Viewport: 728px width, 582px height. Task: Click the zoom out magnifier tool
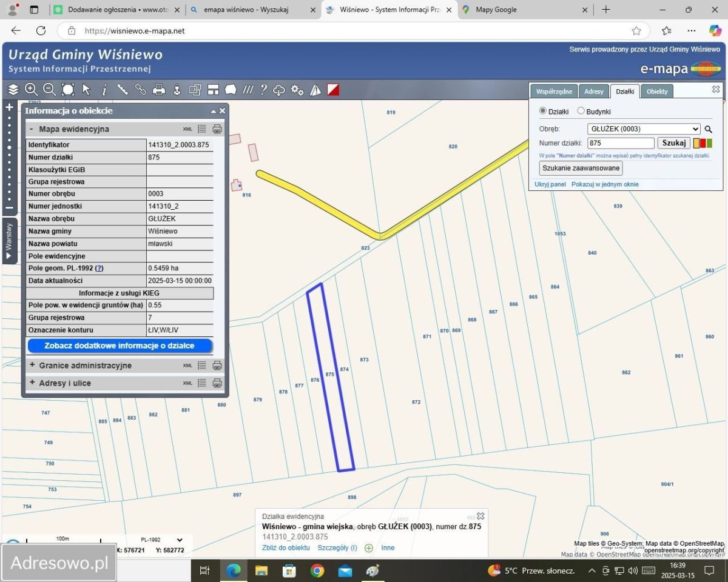49,90
